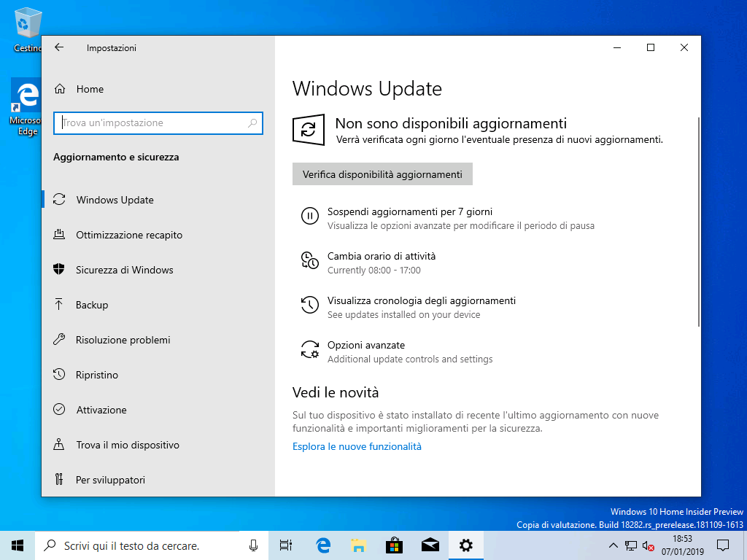
Task: Click the update history clock icon
Action: click(309, 305)
